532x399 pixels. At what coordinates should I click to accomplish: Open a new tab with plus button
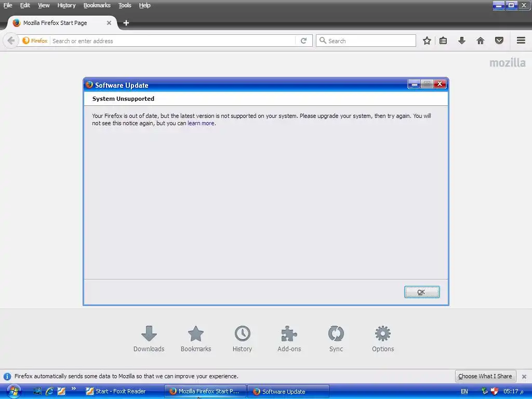(x=126, y=23)
